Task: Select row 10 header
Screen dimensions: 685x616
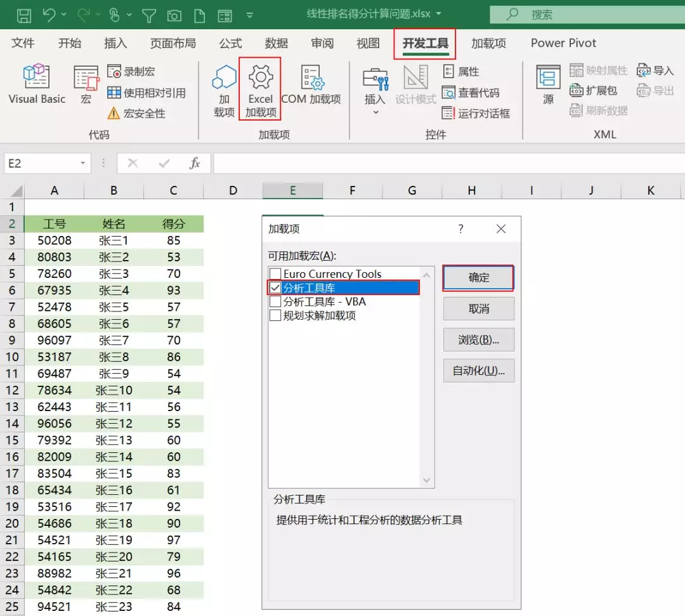Action: tap(12, 357)
